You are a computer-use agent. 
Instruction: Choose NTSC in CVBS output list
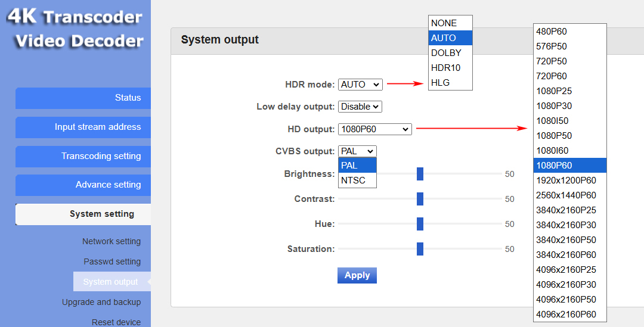357,180
